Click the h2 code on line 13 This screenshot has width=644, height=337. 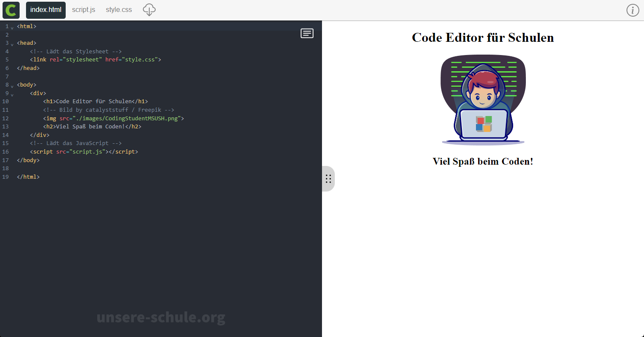tap(92, 127)
